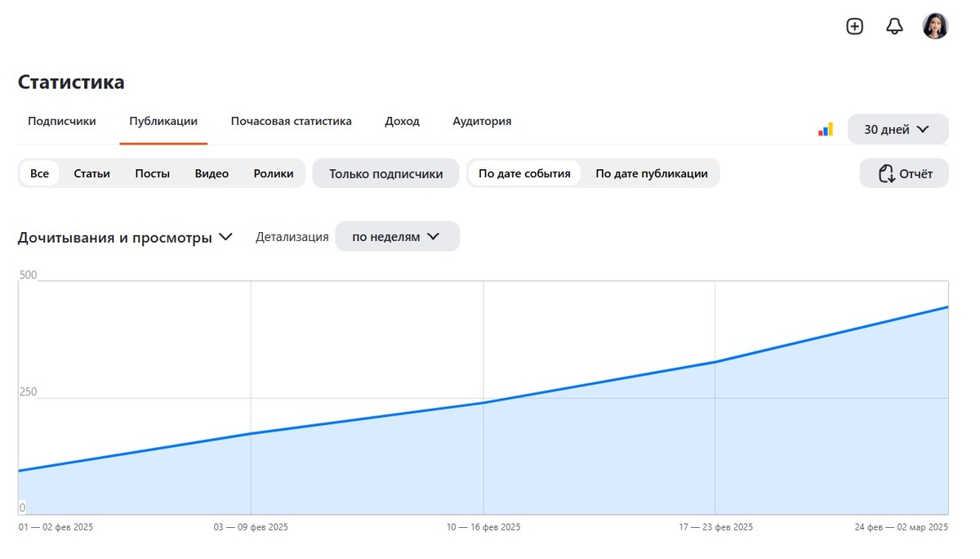
Task: Open the 30 дней period dropdown
Action: [898, 128]
